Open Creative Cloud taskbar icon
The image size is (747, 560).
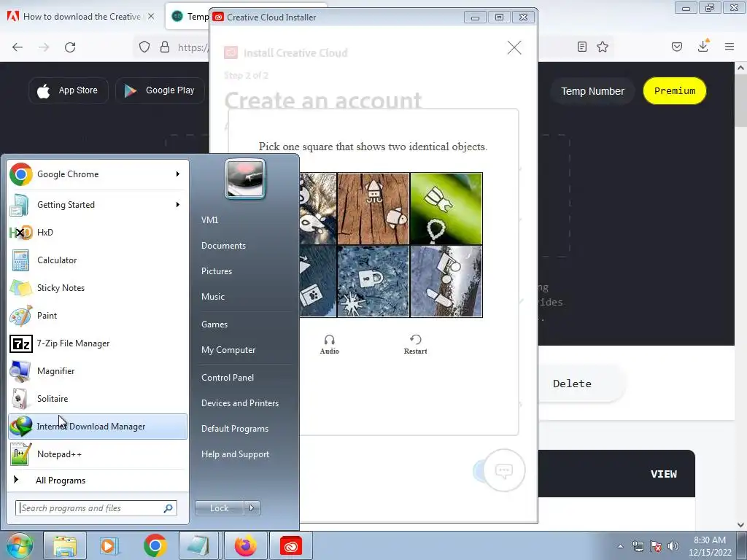click(x=291, y=545)
